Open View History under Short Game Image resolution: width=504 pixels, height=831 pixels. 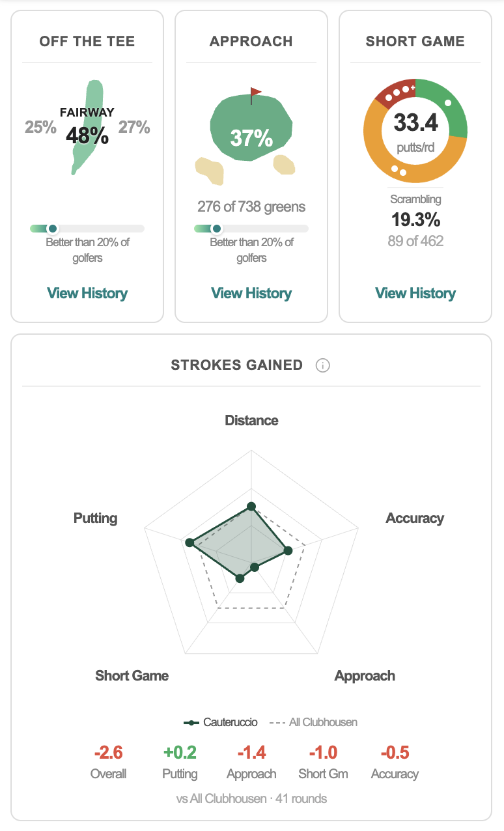[x=415, y=293]
